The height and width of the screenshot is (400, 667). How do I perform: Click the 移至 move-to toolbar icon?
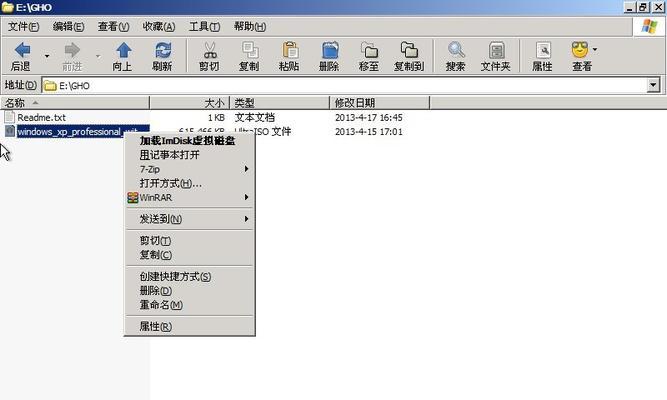pos(369,50)
